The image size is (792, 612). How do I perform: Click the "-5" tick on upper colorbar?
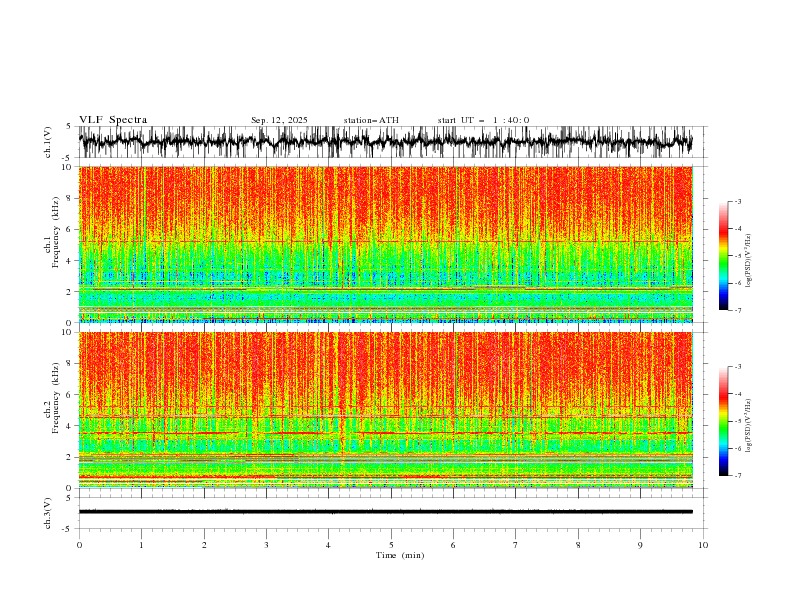coord(737,256)
